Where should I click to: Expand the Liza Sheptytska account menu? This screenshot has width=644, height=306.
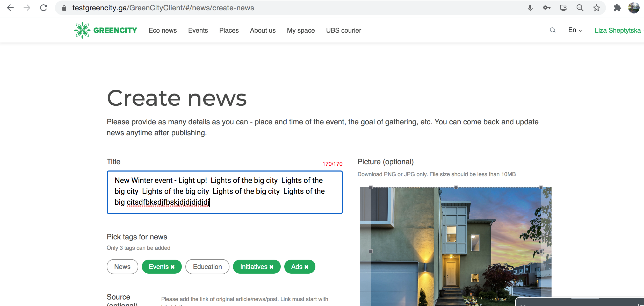coord(617,30)
